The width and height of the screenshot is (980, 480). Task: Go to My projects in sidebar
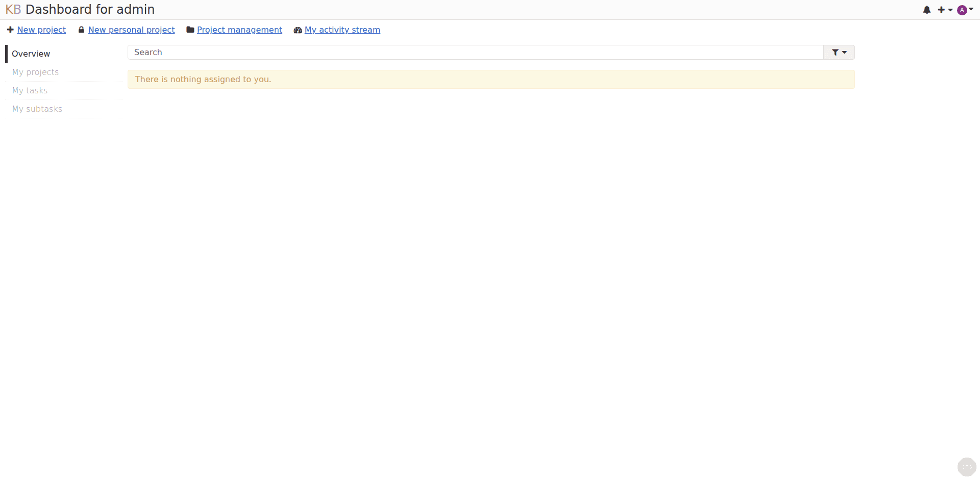coord(36,72)
